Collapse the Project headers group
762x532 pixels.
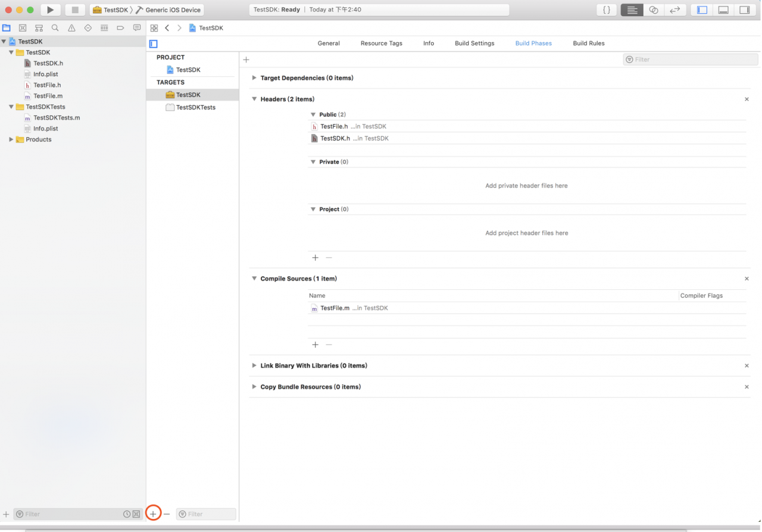point(313,209)
